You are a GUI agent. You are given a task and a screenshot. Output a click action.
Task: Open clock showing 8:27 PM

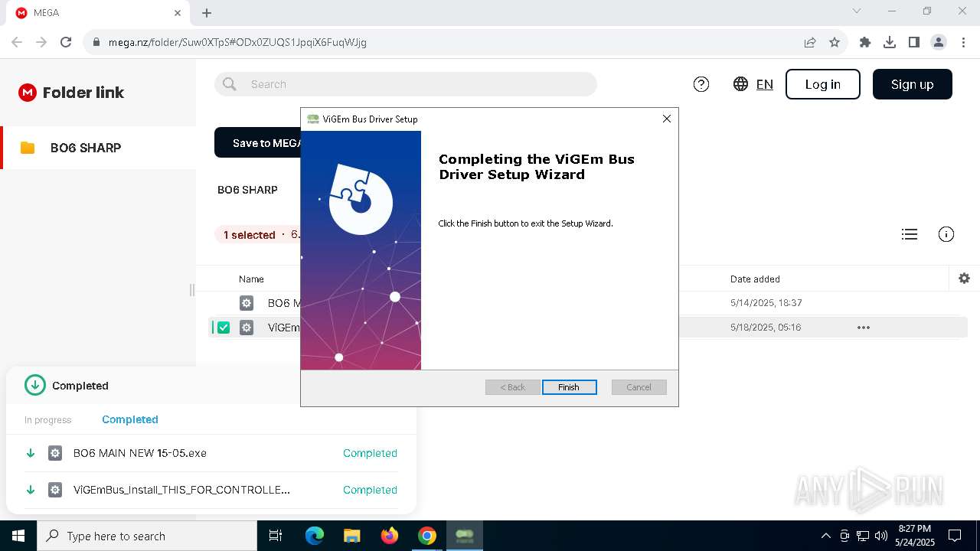(x=915, y=536)
